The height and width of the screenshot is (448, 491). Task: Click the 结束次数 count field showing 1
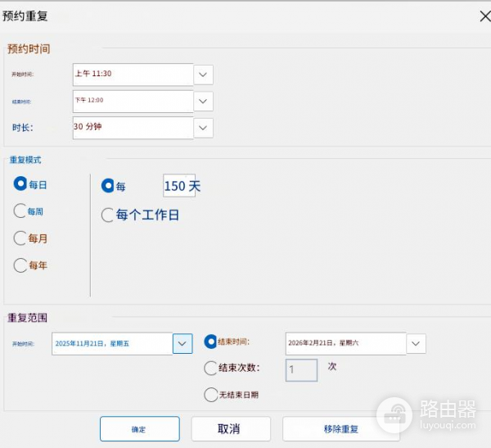tap(301, 370)
